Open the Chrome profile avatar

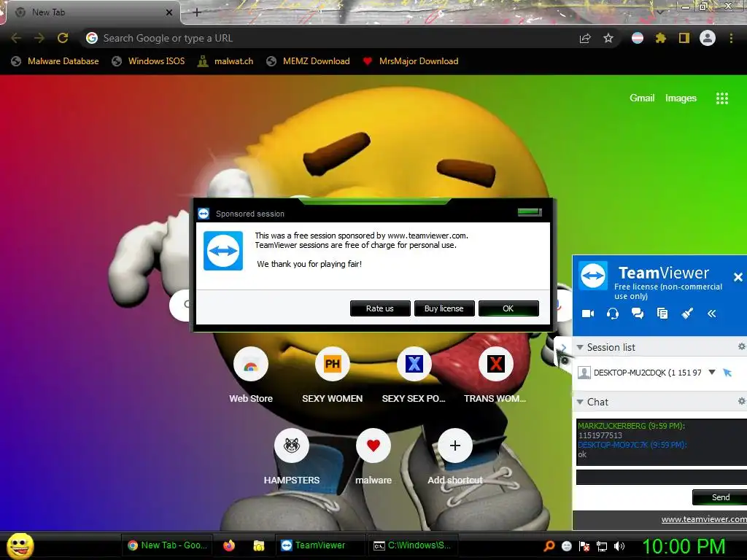pos(708,38)
